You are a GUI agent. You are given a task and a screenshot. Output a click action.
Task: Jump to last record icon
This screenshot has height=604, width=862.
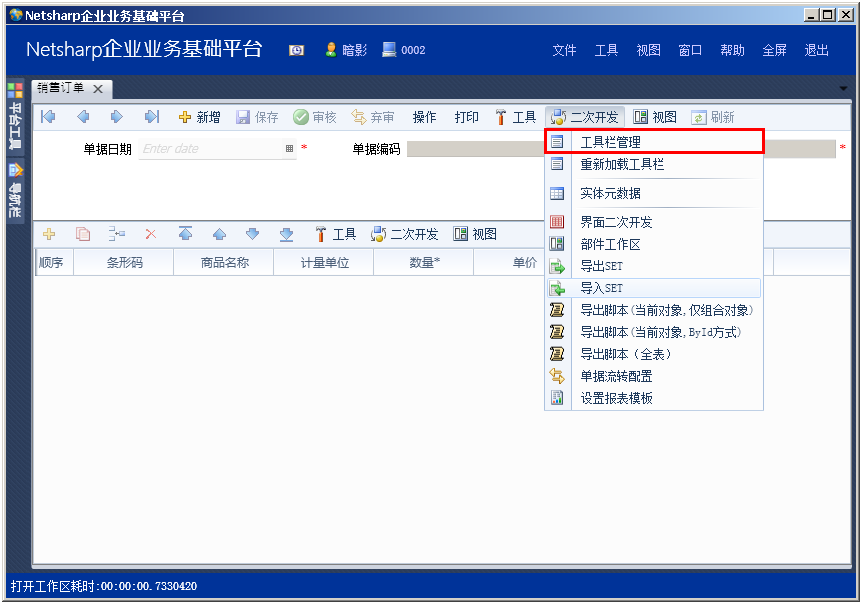(151, 117)
